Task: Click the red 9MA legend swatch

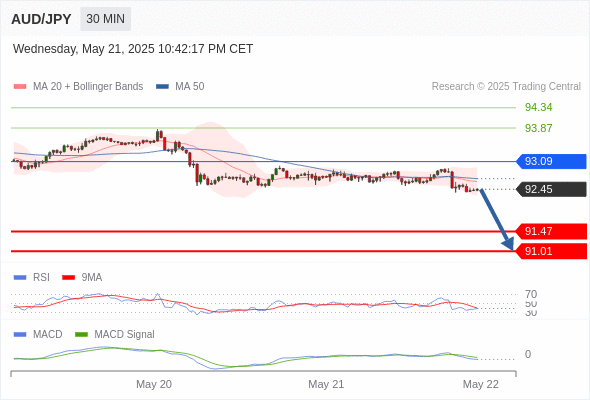Action: pyautogui.click(x=68, y=278)
